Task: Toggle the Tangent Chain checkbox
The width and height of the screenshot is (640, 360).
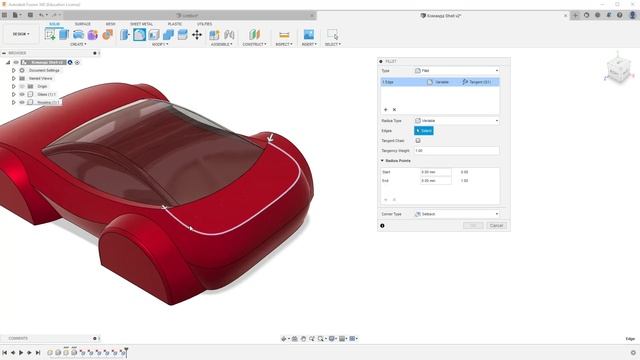Action: tap(418, 140)
